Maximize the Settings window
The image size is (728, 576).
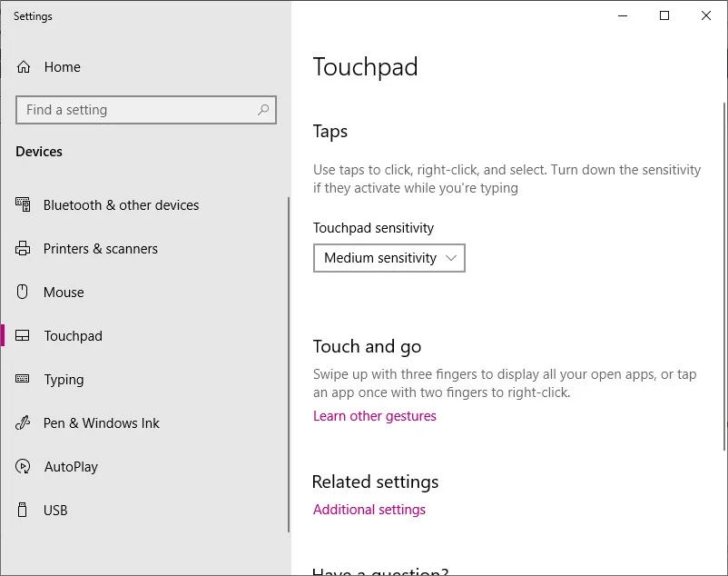pos(664,15)
